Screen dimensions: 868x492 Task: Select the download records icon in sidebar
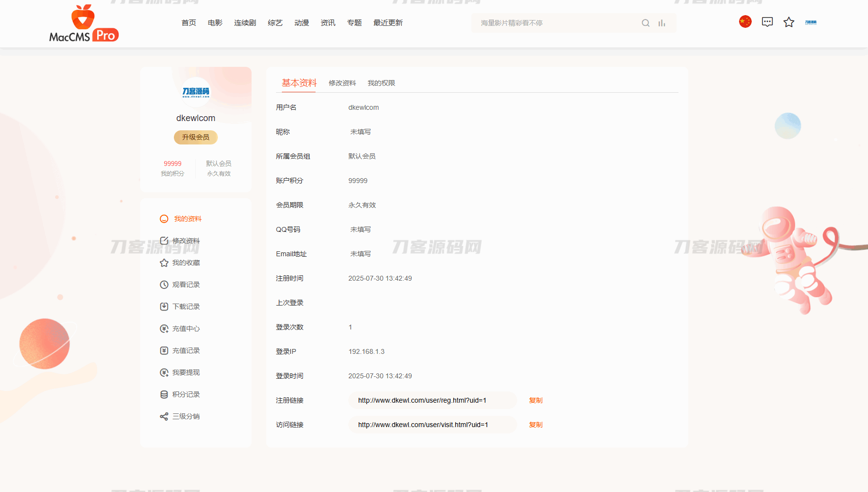pyautogui.click(x=164, y=307)
